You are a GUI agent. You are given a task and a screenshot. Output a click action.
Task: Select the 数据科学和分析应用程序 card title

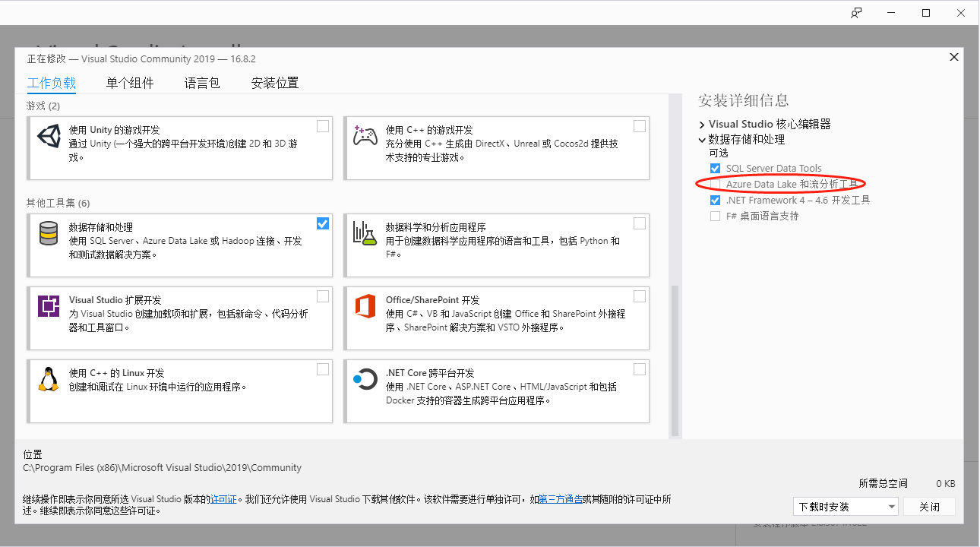pos(436,227)
